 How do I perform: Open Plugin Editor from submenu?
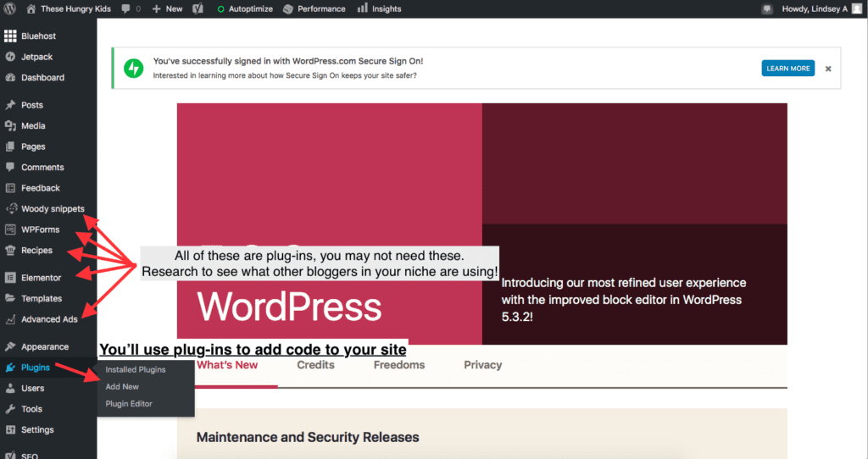pyautogui.click(x=129, y=404)
